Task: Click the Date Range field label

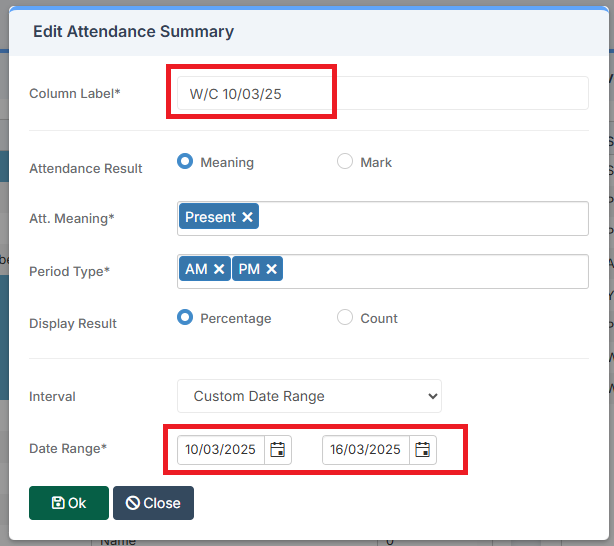Action: 67,449
